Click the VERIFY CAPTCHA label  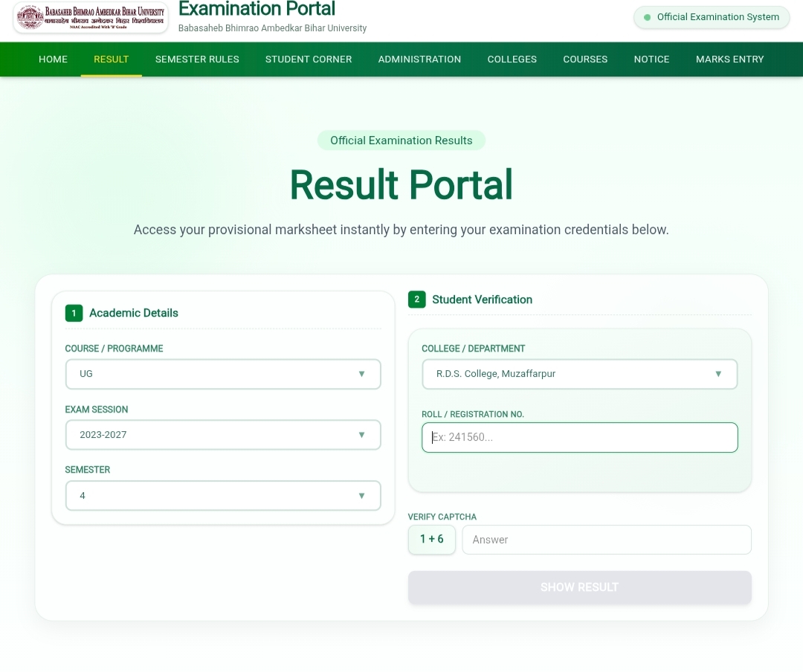(x=442, y=517)
